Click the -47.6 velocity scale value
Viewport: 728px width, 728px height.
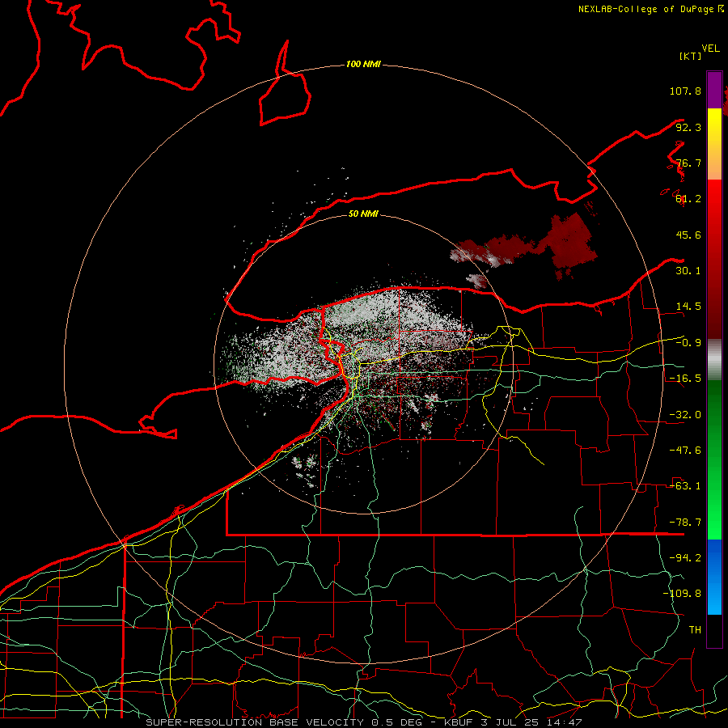click(x=685, y=451)
